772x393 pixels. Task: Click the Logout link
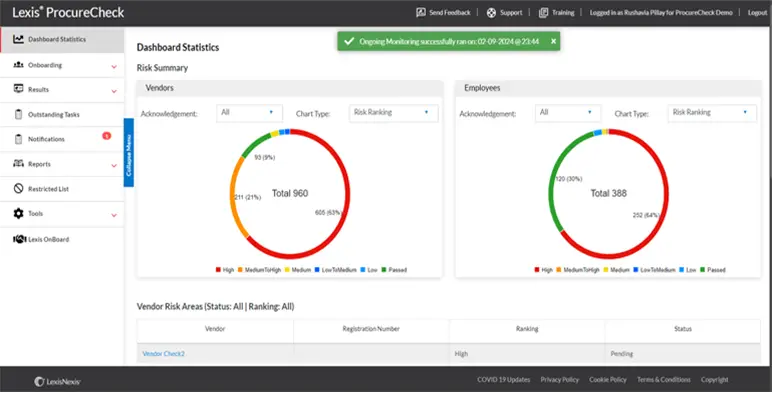(x=757, y=13)
